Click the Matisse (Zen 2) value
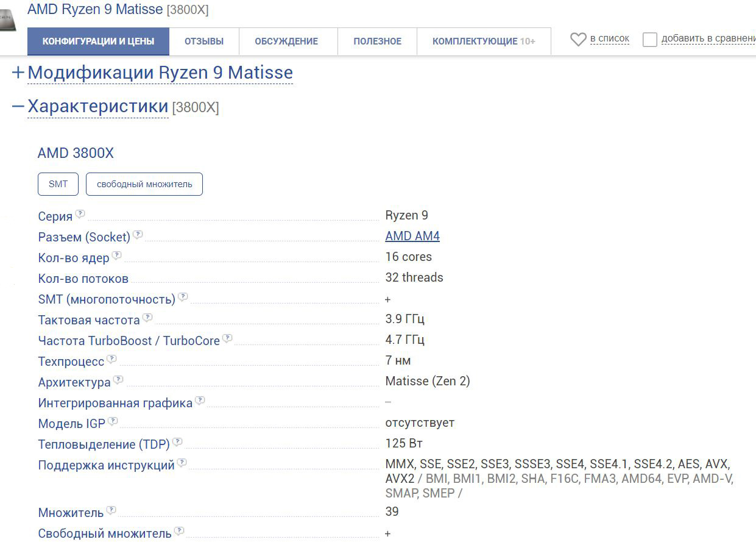 tap(428, 381)
